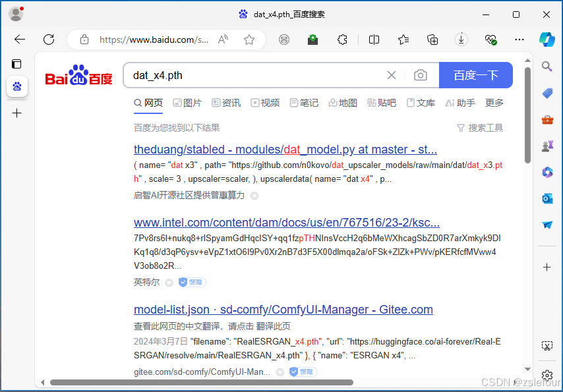Click the 英特尔 source name
Screen dimensions: 563x392
coord(147,282)
